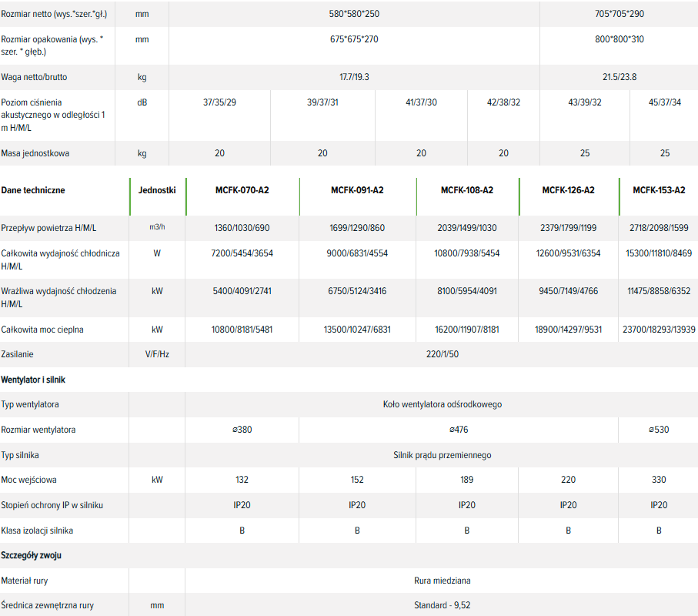The height and width of the screenshot is (616, 698).
Task: Click the MCFK-108-A2 column header
Action: 466,190
